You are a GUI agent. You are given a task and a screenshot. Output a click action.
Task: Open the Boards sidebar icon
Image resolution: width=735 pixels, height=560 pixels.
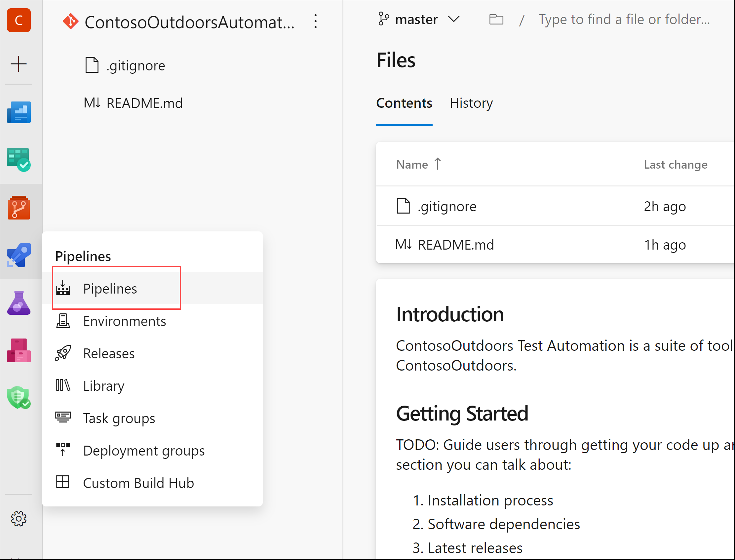point(19,160)
